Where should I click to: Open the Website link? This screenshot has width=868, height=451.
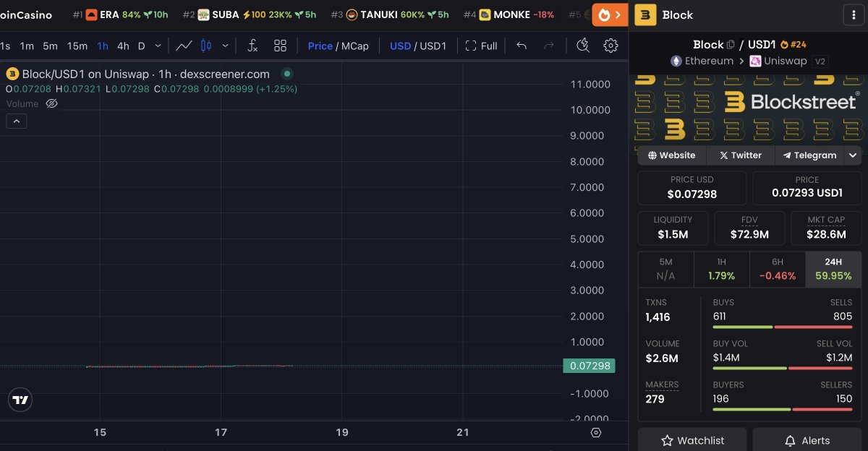671,155
